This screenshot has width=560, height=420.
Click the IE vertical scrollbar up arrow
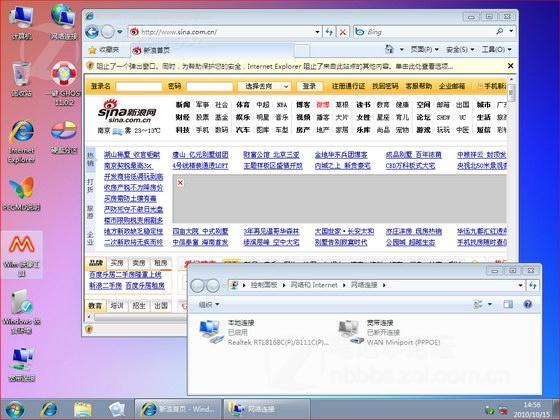point(511,79)
